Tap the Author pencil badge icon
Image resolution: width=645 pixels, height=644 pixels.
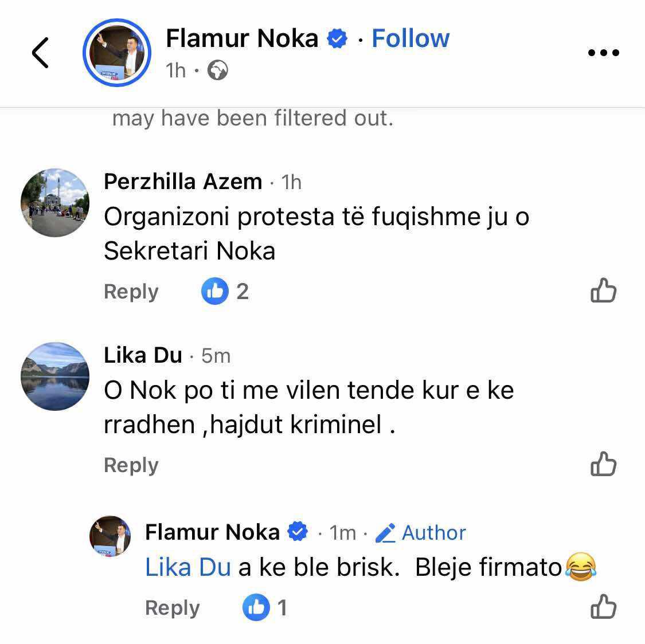(385, 533)
